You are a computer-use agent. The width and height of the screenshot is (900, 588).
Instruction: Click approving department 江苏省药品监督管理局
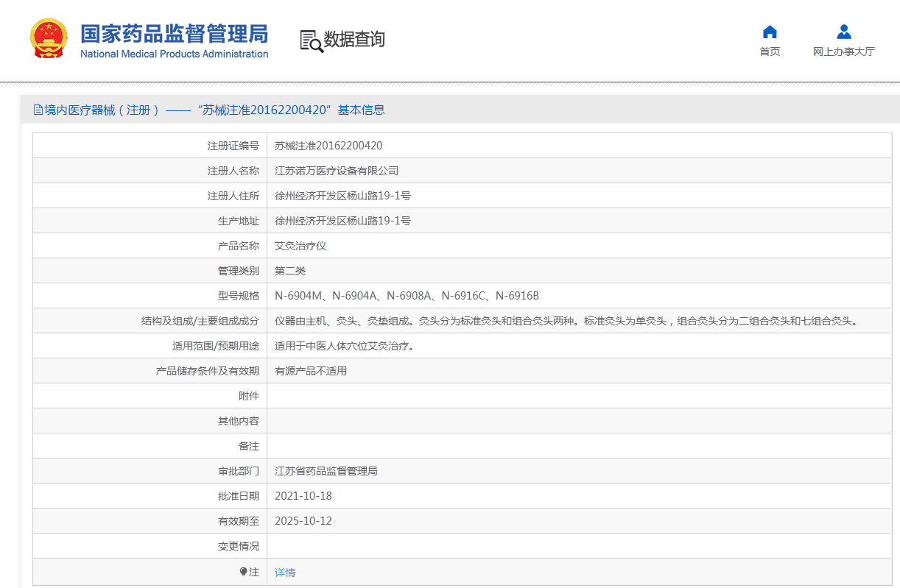[326, 471]
